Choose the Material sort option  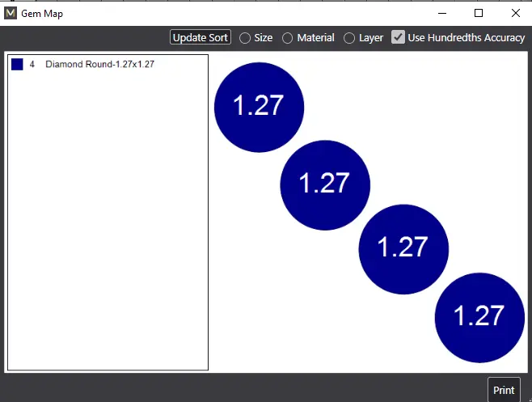click(287, 38)
